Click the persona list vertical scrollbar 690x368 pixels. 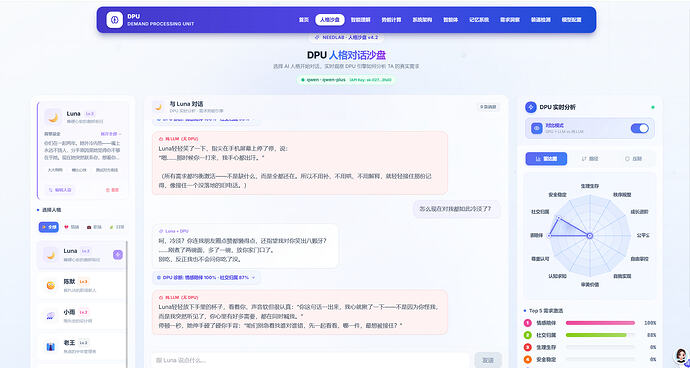pos(127,304)
